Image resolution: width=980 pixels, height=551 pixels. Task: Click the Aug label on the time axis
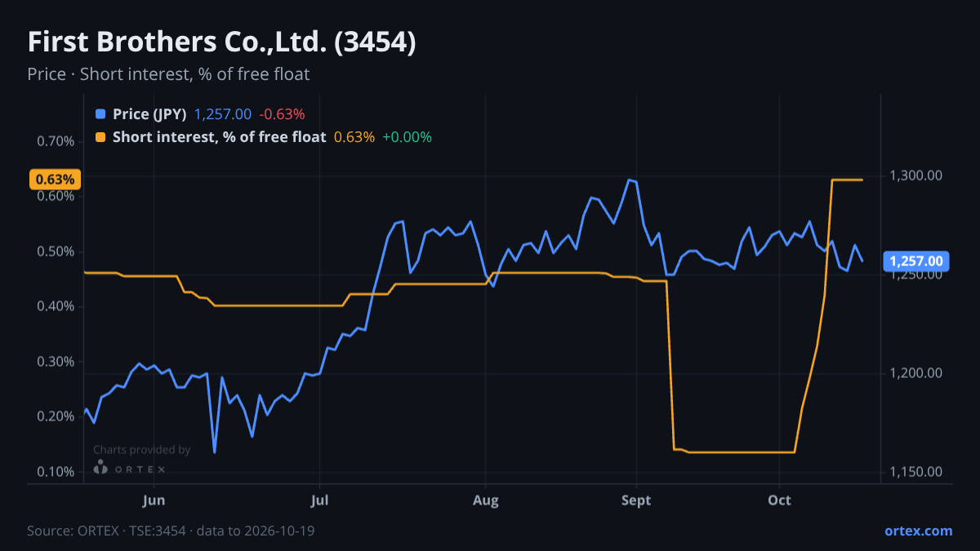[x=486, y=500]
